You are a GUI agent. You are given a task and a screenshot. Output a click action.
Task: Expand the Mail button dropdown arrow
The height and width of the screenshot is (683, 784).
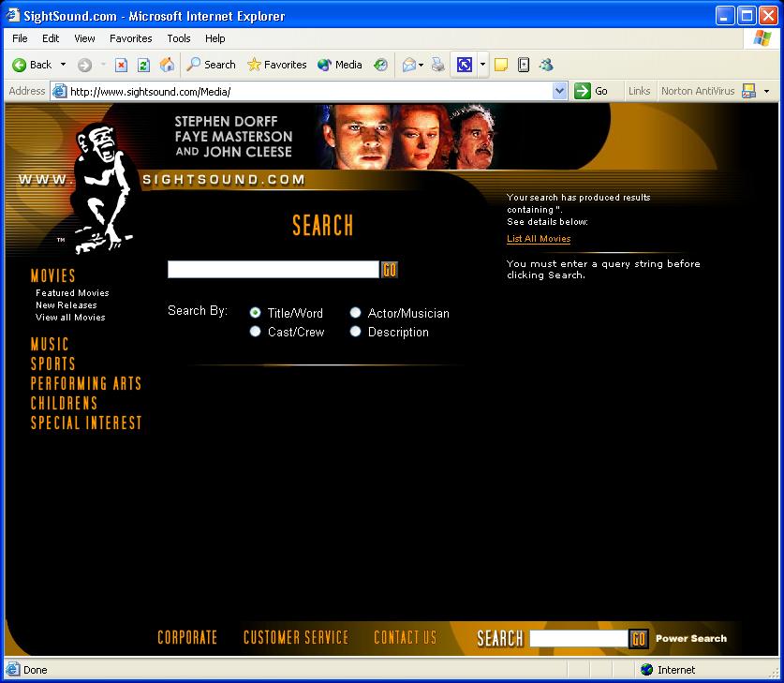pyautogui.click(x=421, y=65)
